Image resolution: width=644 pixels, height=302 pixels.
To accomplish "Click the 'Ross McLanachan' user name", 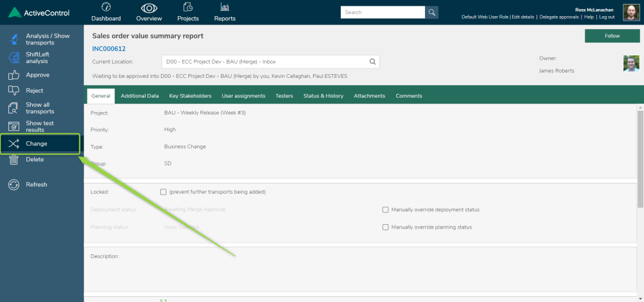I will 594,10.
